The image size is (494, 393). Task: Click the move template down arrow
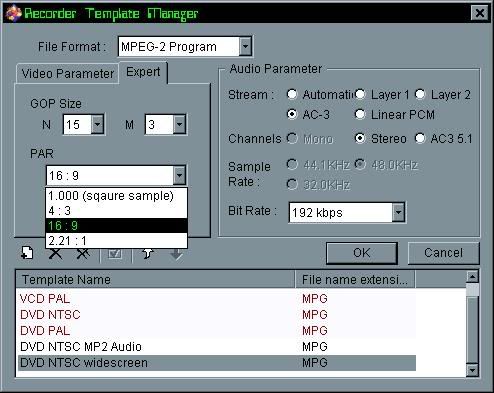(x=176, y=255)
